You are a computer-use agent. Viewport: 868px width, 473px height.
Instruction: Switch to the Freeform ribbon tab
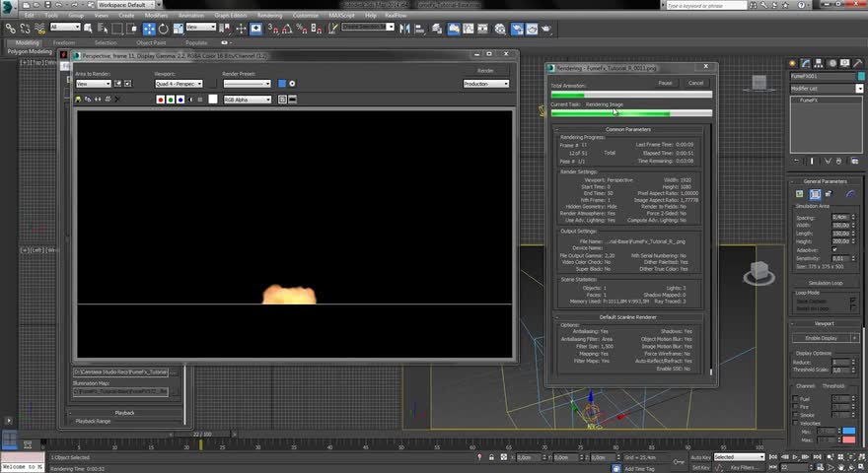[64, 43]
